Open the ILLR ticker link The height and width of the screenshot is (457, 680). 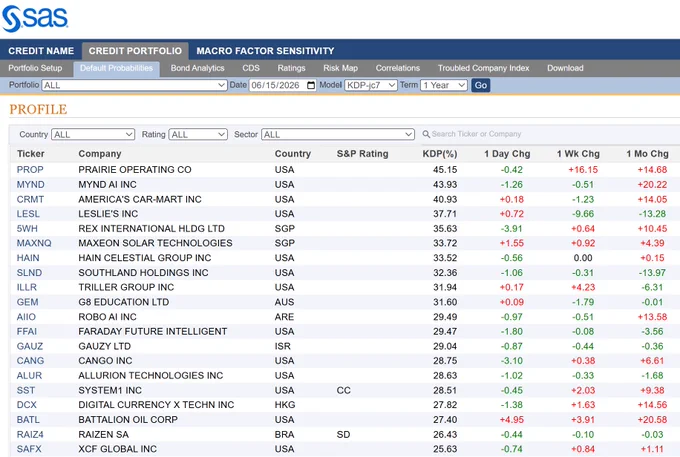26,287
